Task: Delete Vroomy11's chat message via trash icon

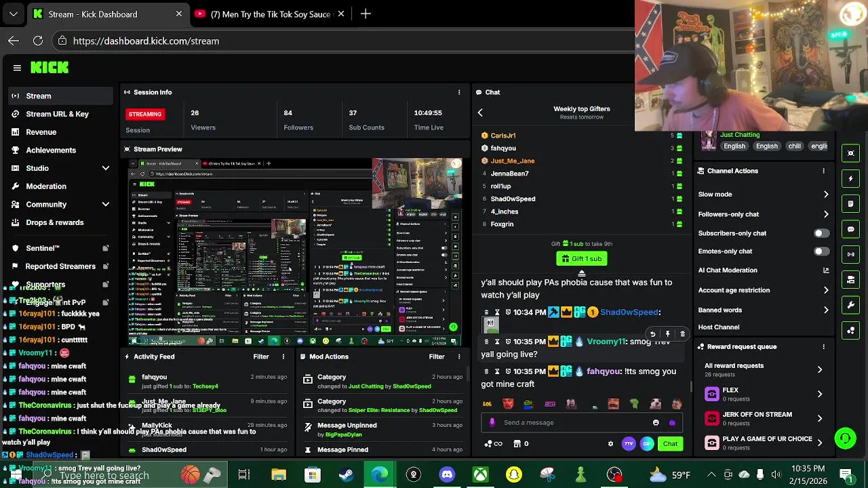Action: tap(682, 334)
